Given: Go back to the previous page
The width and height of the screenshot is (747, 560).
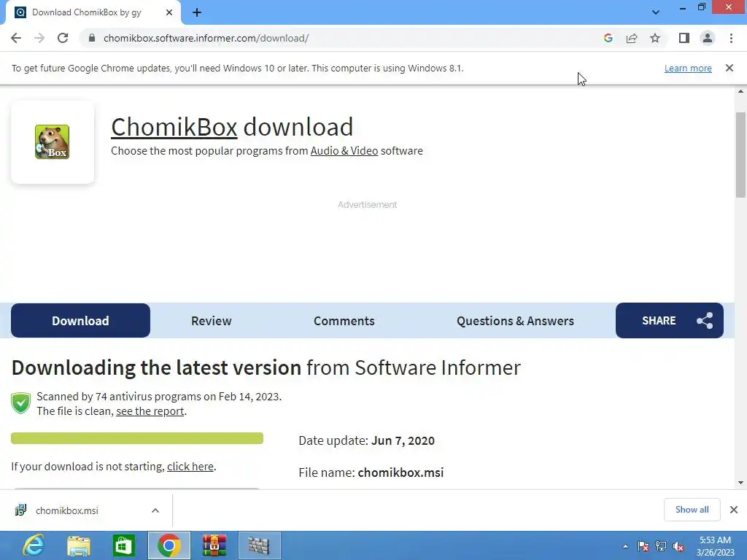Looking at the screenshot, I should tap(16, 38).
